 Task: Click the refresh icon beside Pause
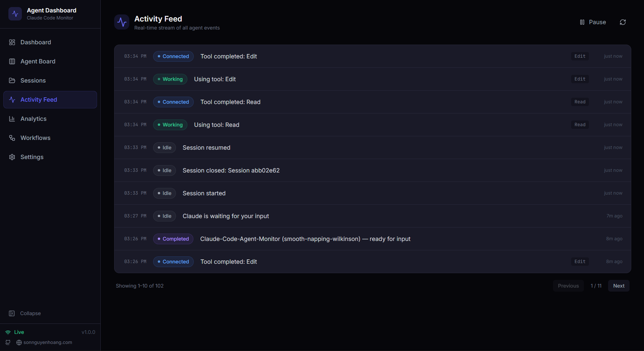point(623,22)
